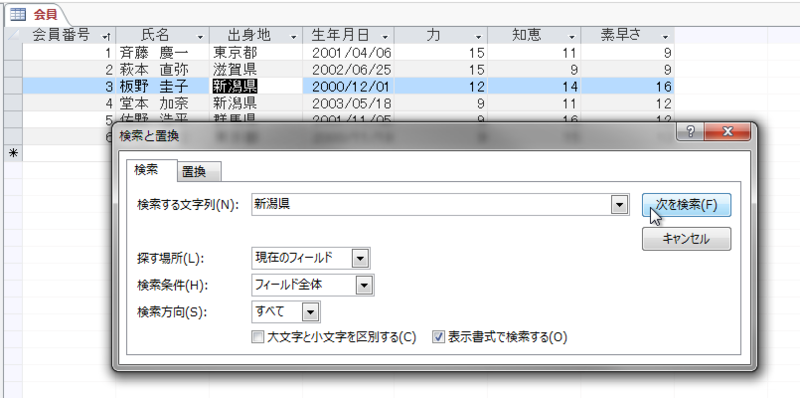The width and height of the screenshot is (800, 398).
Task: Click the dialog help question mark button
Action: tap(690, 132)
